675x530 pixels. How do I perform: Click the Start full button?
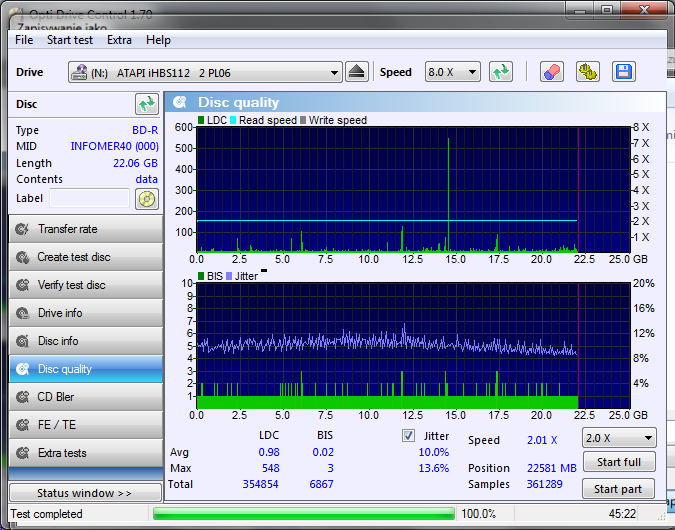[619, 462]
